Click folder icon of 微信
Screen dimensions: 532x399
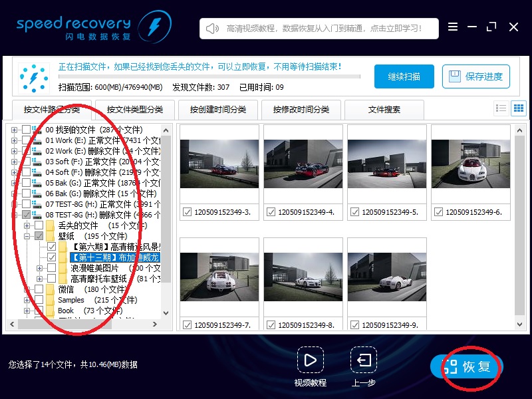[x=51, y=289]
